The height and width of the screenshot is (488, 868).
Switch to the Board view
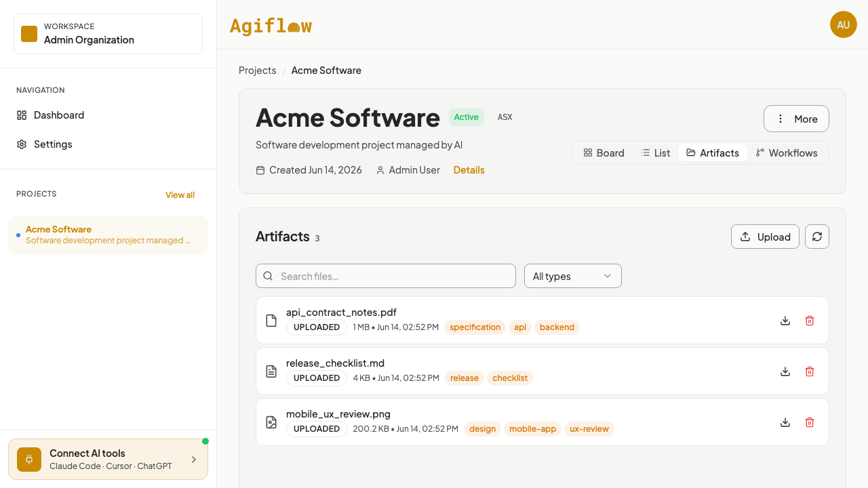(604, 152)
